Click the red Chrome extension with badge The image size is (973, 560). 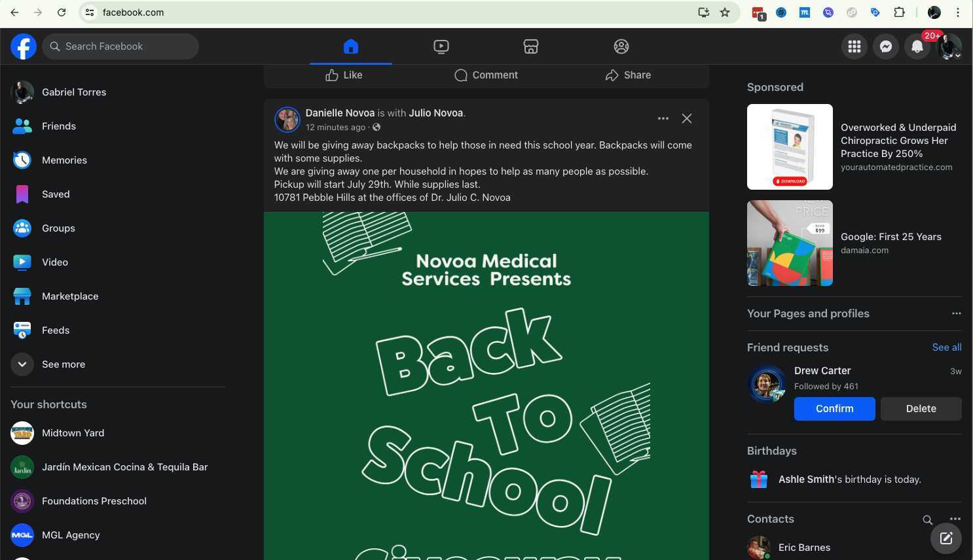(758, 13)
